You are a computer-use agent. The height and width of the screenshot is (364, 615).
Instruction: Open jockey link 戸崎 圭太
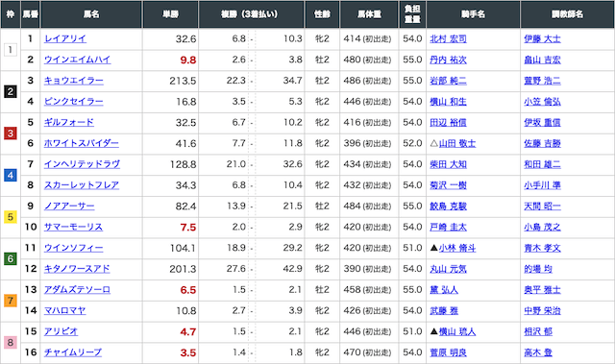click(449, 228)
